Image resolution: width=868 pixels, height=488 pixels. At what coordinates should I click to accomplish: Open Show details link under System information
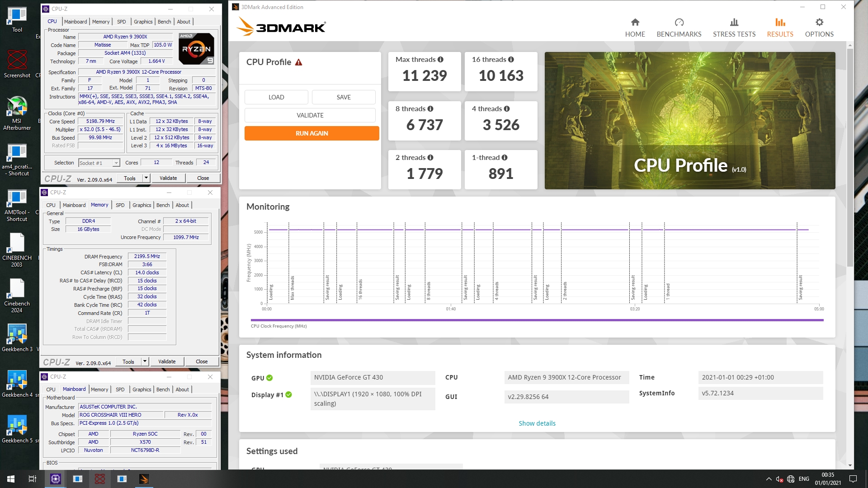[x=537, y=423]
